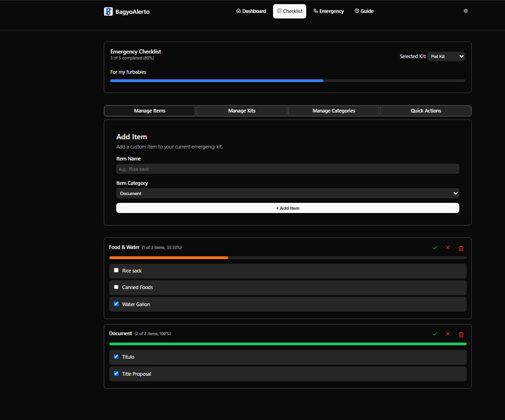Open the Selected Kit dropdown
This screenshot has height=420, width=505.
pos(446,56)
